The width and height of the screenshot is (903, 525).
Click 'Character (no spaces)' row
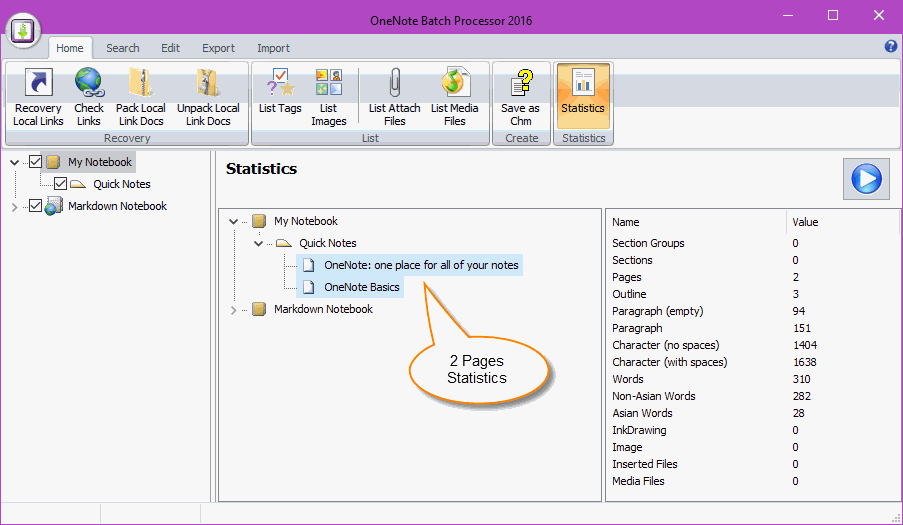tap(752, 345)
